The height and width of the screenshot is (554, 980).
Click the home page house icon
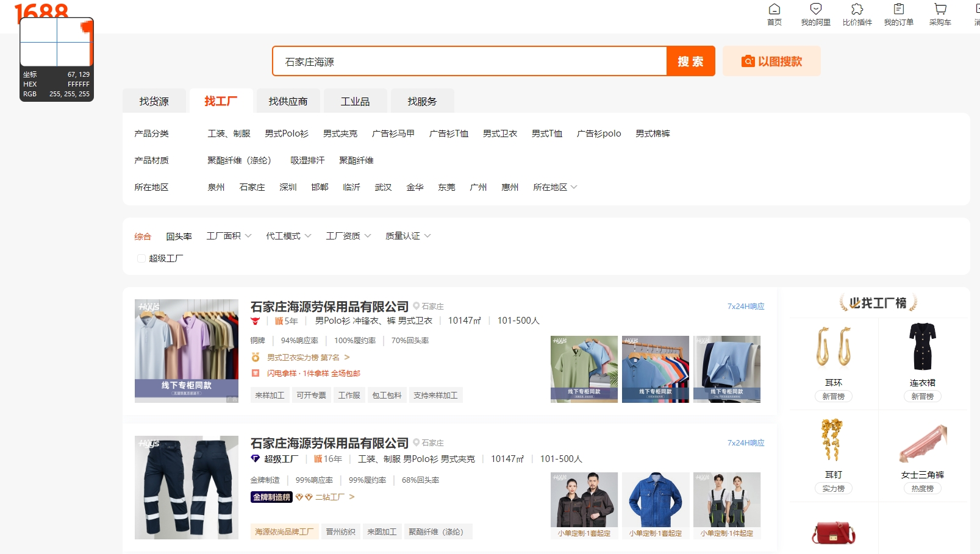pos(774,9)
